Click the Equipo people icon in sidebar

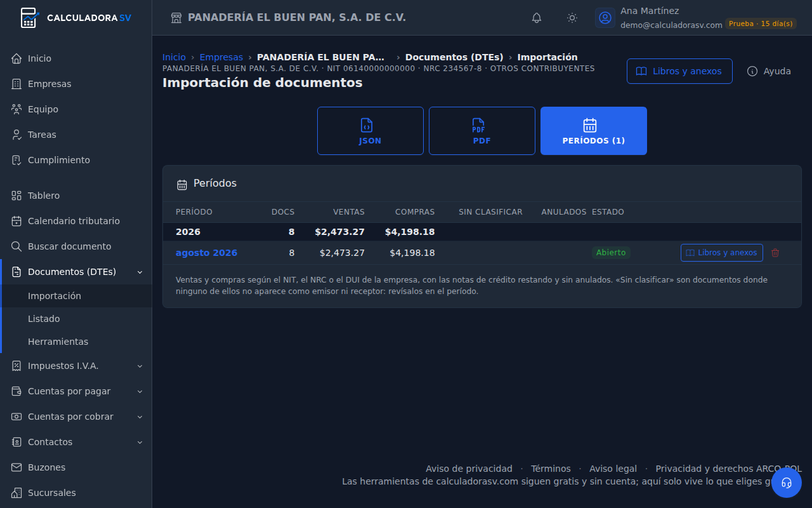click(x=16, y=109)
